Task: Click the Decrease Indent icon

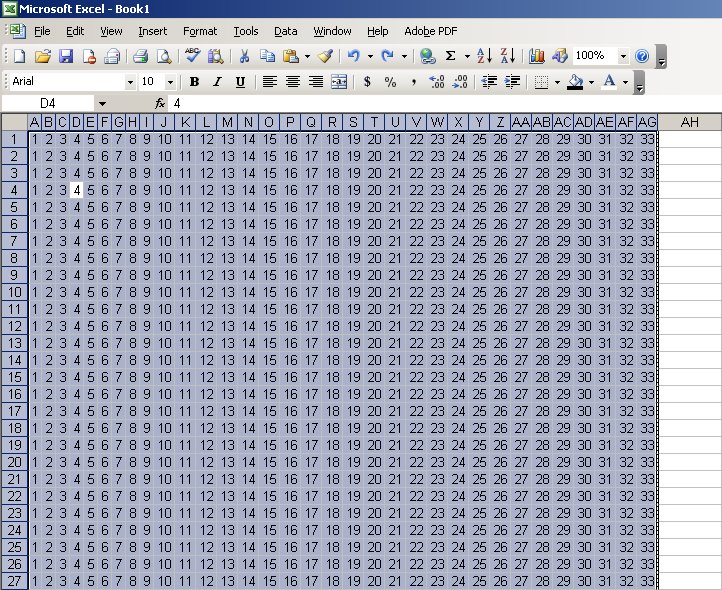Action: [x=489, y=82]
